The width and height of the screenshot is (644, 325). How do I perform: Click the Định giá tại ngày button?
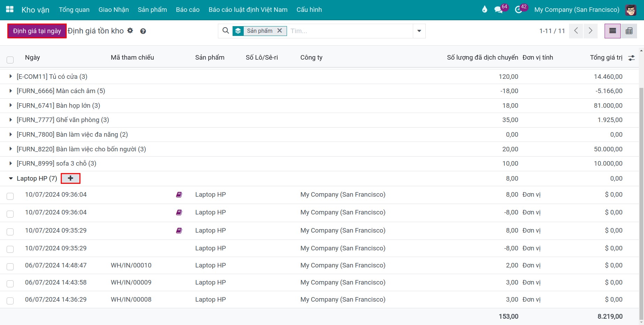[37, 31]
